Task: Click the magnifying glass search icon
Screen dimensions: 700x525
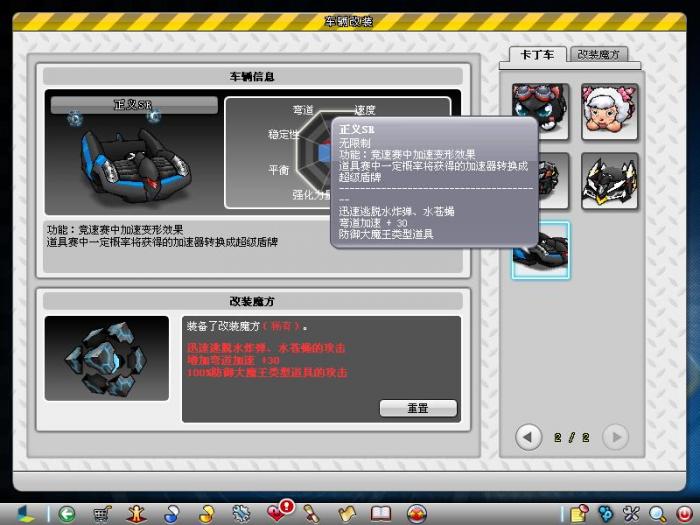Action: click(657, 514)
